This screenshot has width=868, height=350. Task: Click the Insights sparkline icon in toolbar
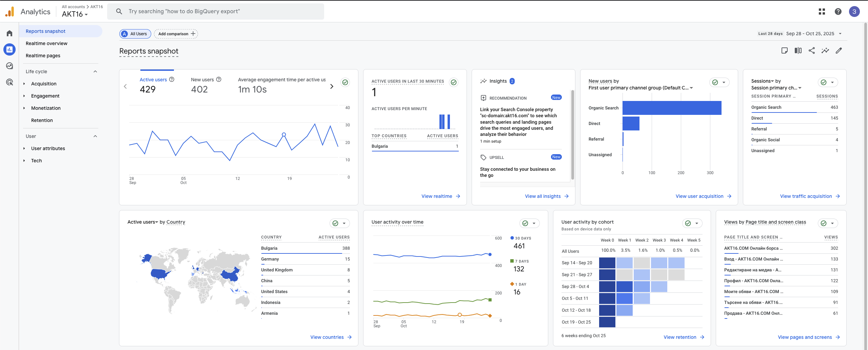(x=825, y=50)
